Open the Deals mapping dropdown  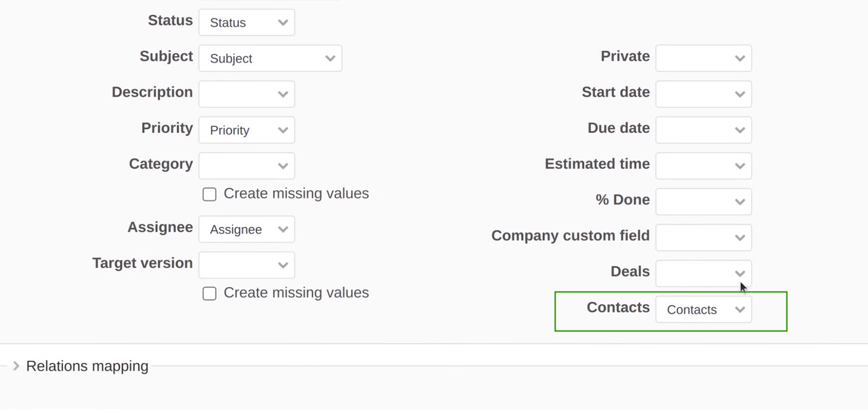tap(704, 273)
